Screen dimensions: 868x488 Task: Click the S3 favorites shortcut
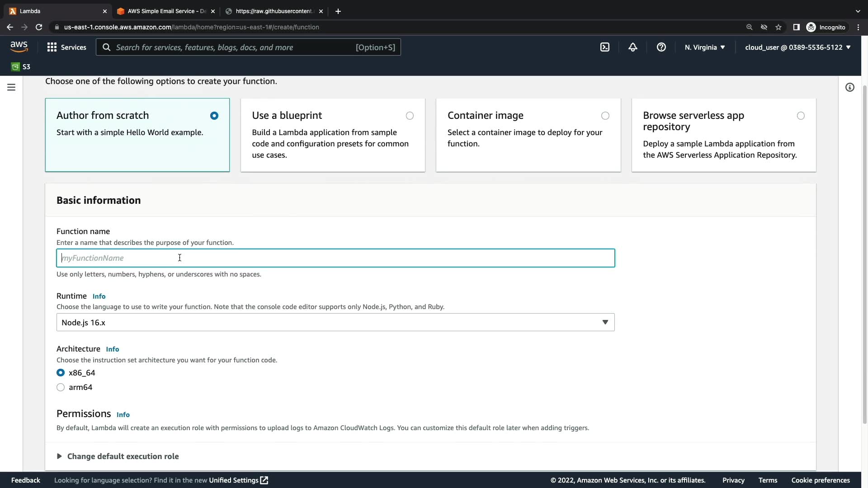click(x=21, y=67)
